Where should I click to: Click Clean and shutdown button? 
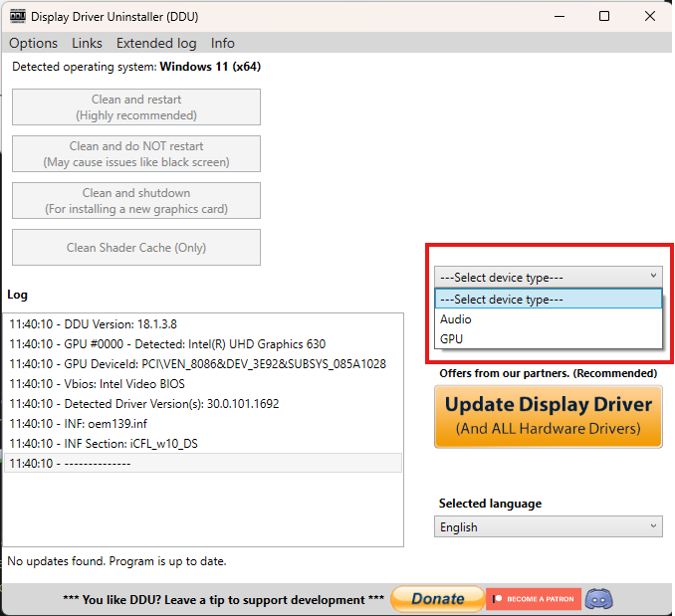[x=136, y=200]
